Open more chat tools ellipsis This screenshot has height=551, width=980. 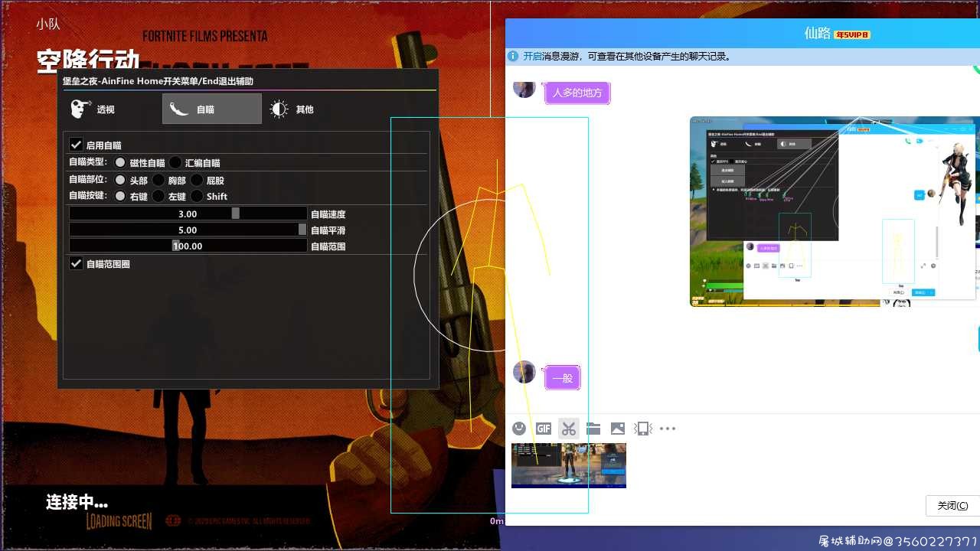(x=668, y=429)
